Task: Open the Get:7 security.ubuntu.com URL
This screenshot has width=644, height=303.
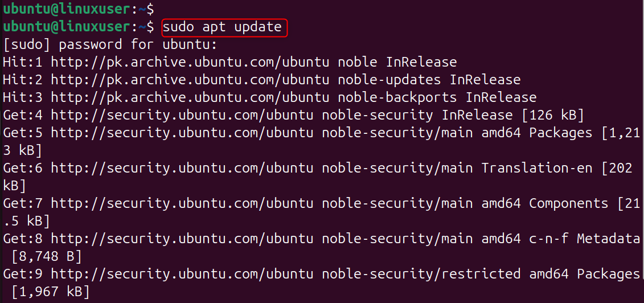Action: (x=182, y=203)
